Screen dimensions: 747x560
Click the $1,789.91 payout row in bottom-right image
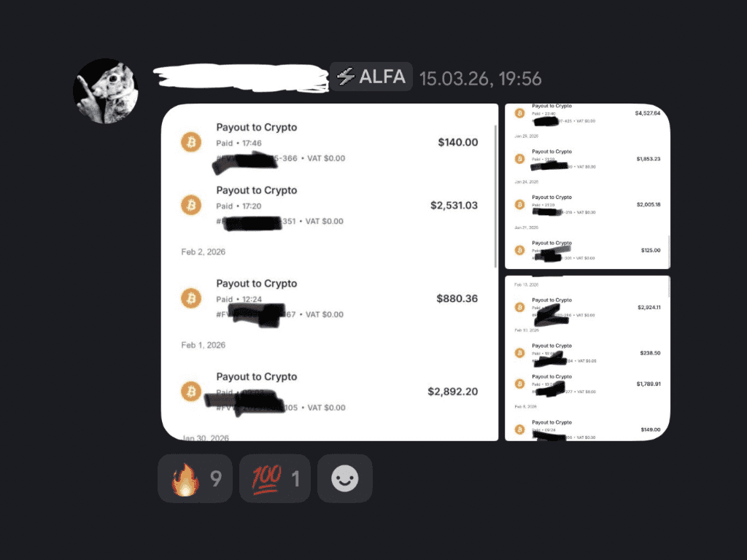[587, 384]
